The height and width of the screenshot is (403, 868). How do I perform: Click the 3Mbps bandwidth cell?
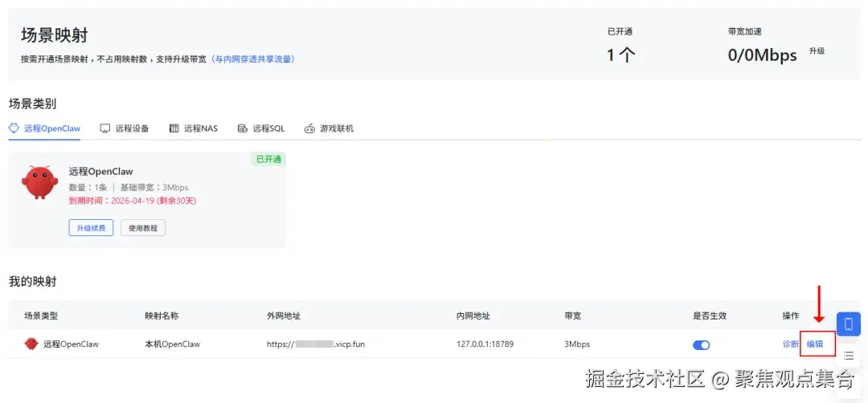click(x=577, y=344)
